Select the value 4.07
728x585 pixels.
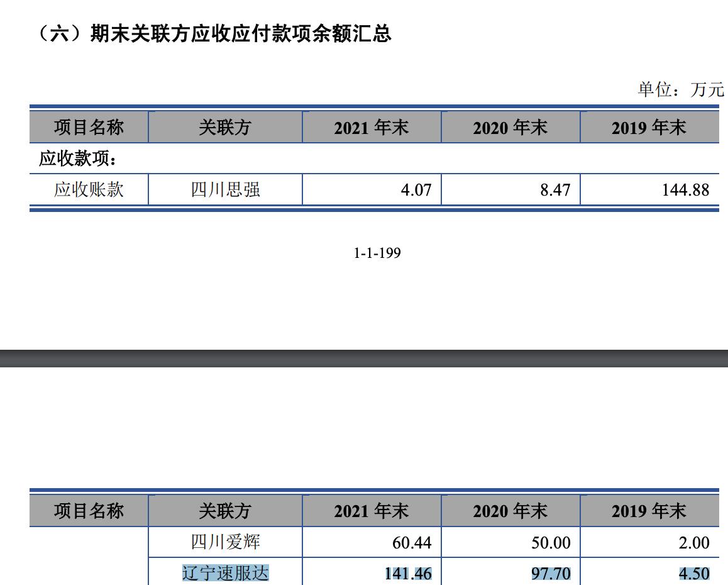tap(416, 190)
